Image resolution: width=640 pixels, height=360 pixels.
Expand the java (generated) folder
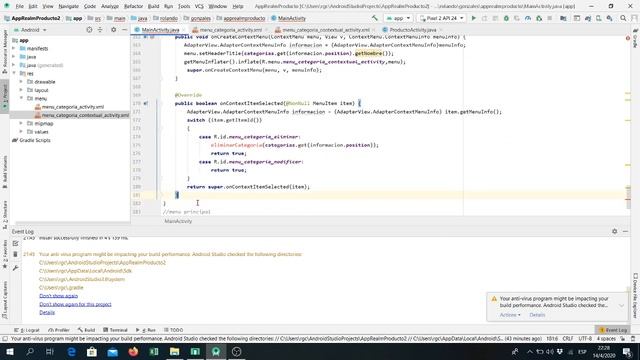(14, 65)
